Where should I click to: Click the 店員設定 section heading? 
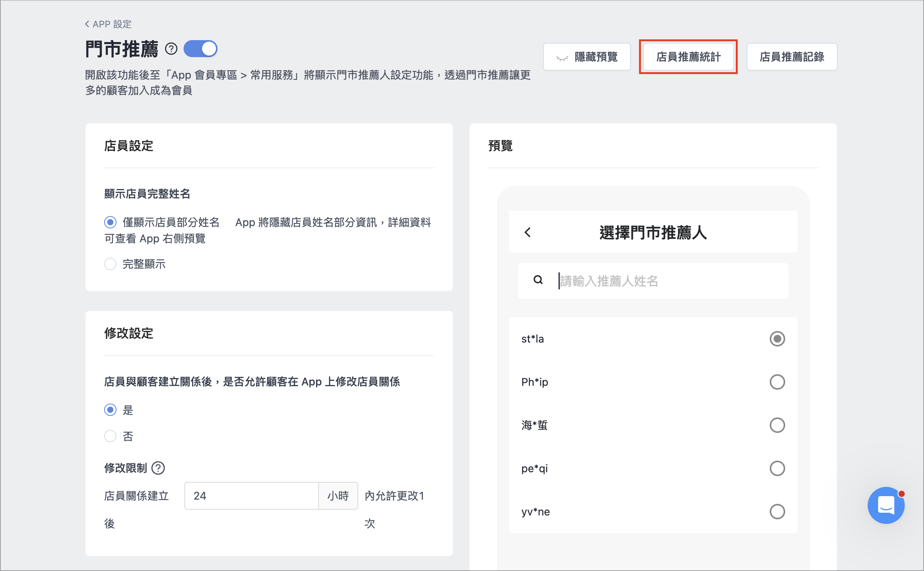(x=129, y=146)
